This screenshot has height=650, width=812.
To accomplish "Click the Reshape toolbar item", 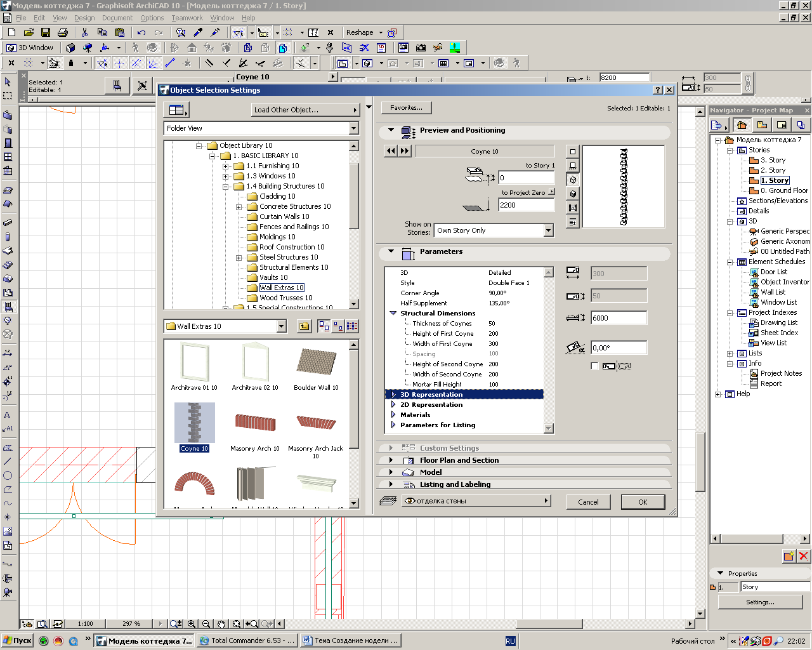I will pyautogui.click(x=360, y=32).
